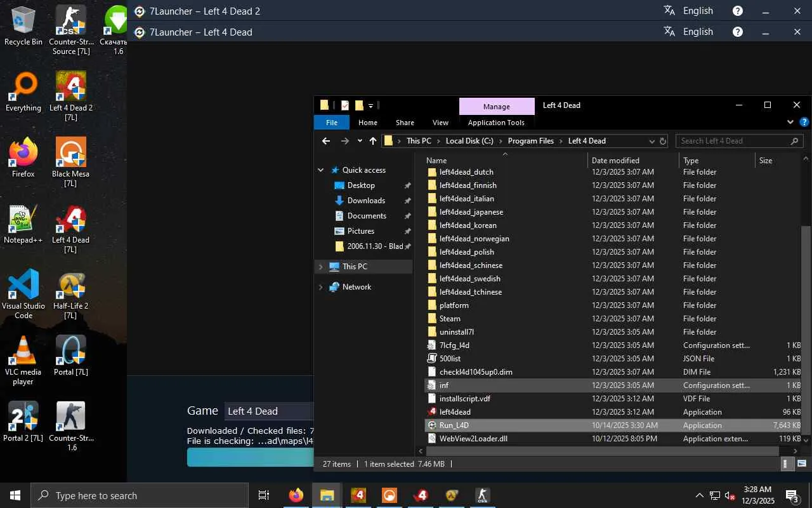Screen dimensions: 812x508
Task: Sort files by Date modified column
Action: [633, 161]
